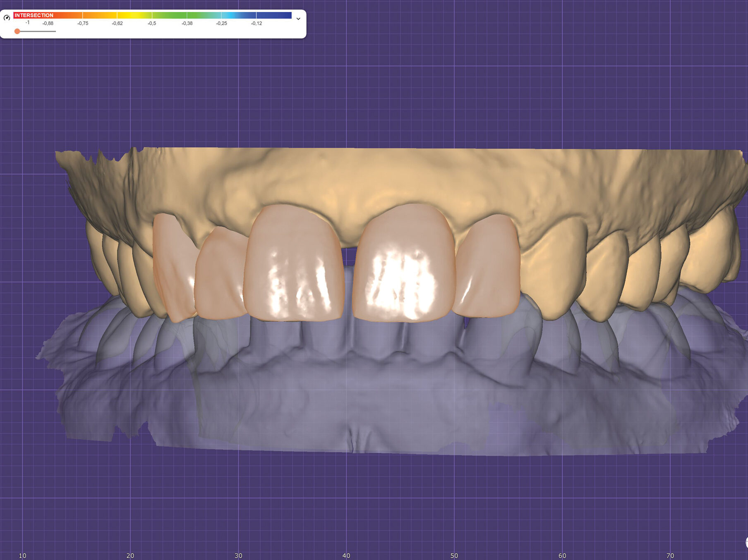Select the lateral veneer next to the brightest central incisor
This screenshot has height=560, width=748.
[x=488, y=269]
